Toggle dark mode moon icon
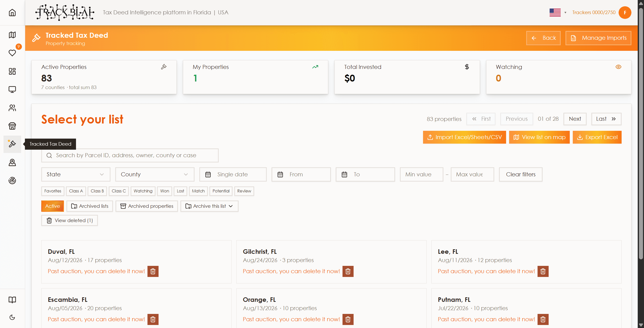This screenshot has height=328, width=644. [12, 317]
